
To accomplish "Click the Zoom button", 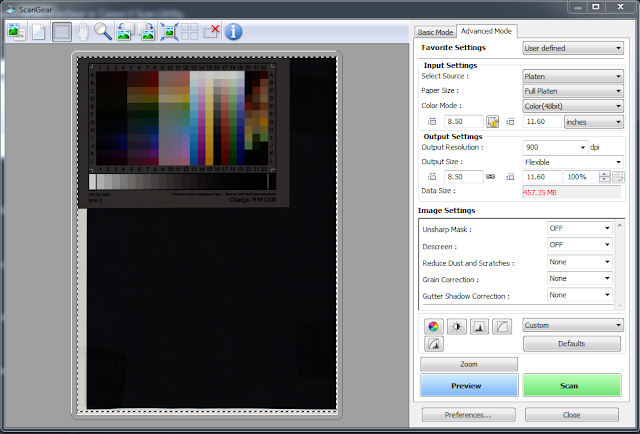I will pos(469,364).
